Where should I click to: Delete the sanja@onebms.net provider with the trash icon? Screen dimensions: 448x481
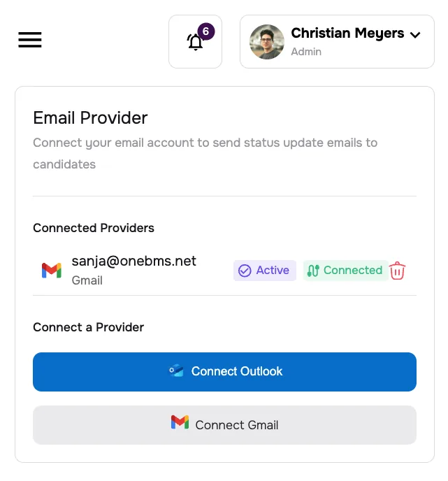click(x=397, y=271)
